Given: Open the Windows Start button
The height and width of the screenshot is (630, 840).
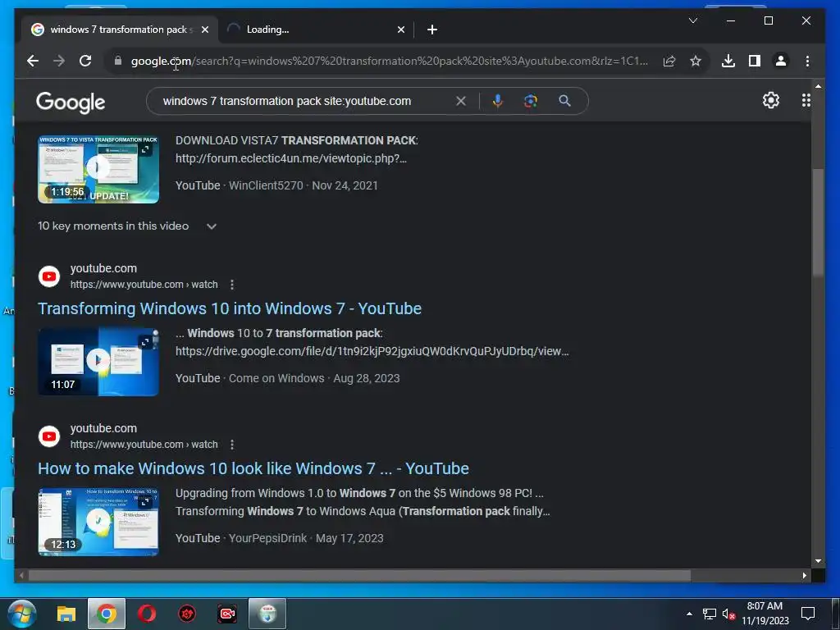Looking at the screenshot, I should [x=21, y=614].
